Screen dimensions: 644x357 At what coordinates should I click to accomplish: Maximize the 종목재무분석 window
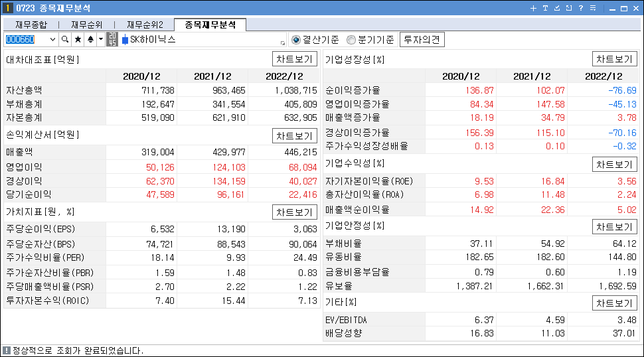pyautogui.click(x=624, y=8)
